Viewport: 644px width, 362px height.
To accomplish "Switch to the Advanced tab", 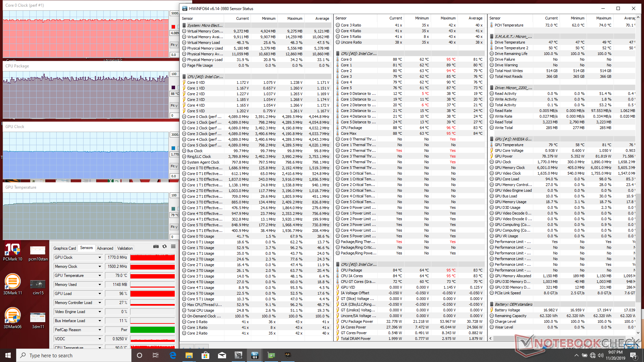I will point(105,248).
